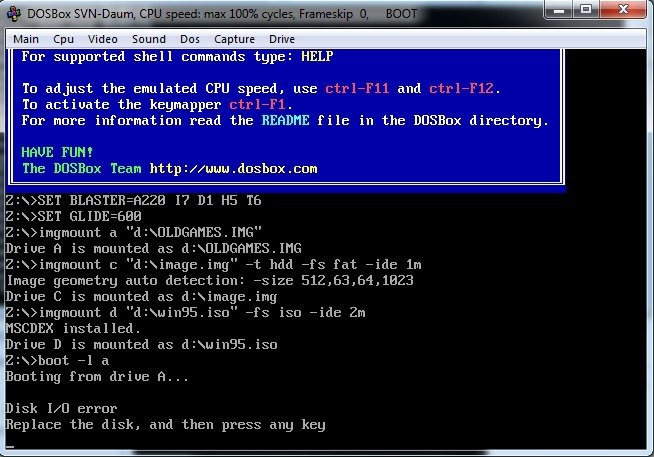The width and height of the screenshot is (654, 457).
Task: Open the Cpu menu
Action: tap(63, 39)
